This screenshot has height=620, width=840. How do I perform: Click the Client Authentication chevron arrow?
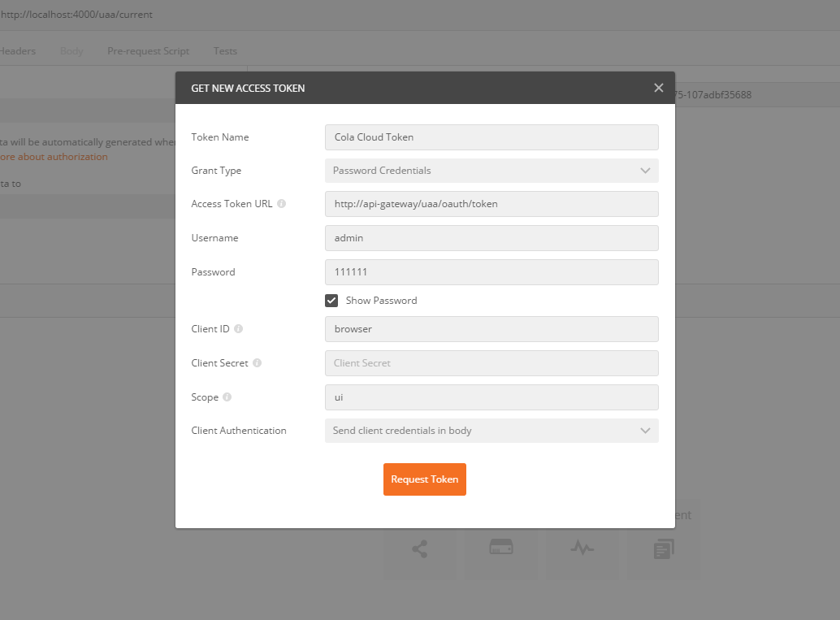click(x=645, y=431)
